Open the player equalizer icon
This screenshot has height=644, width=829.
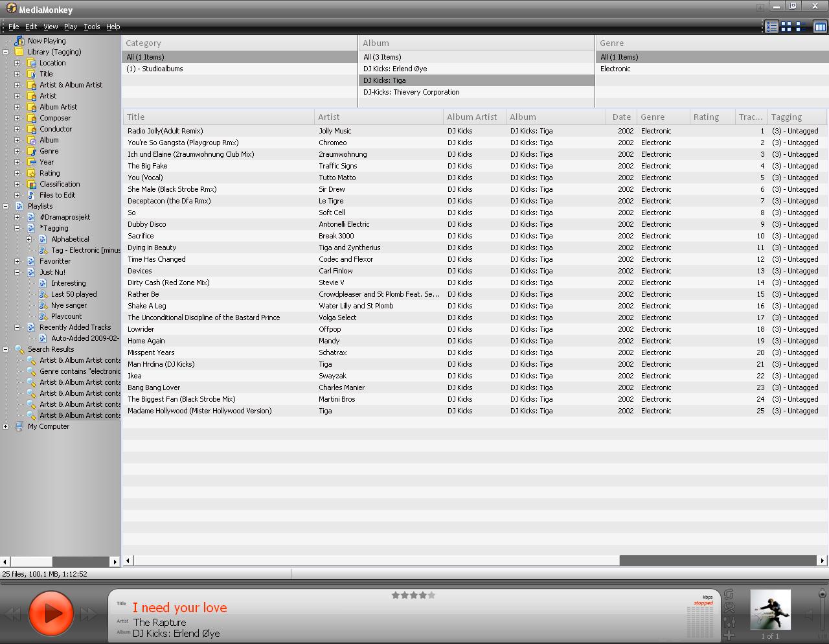pyautogui.click(x=729, y=622)
